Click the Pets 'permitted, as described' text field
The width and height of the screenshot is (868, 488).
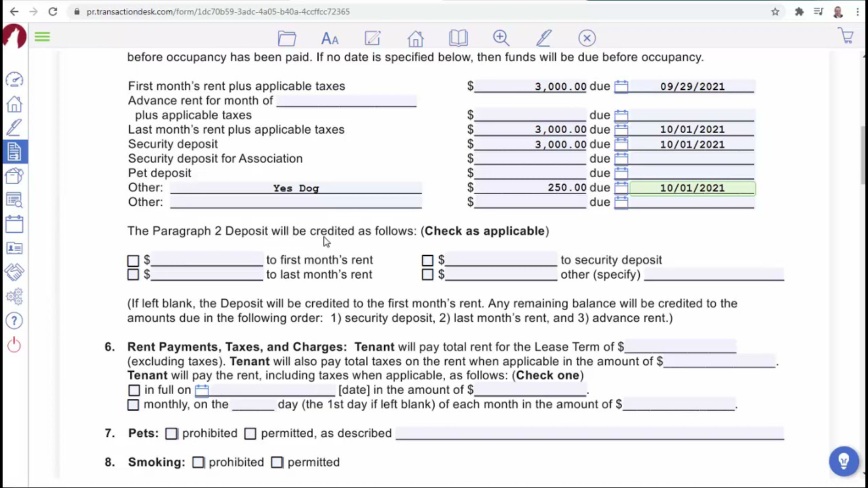tap(590, 433)
